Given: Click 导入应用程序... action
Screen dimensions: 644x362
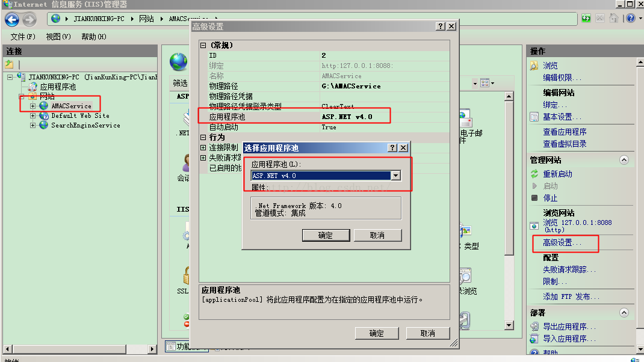Looking at the screenshot, I should point(569,339).
